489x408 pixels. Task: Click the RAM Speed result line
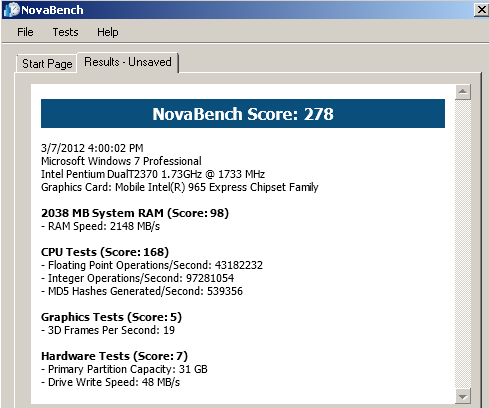(x=101, y=226)
